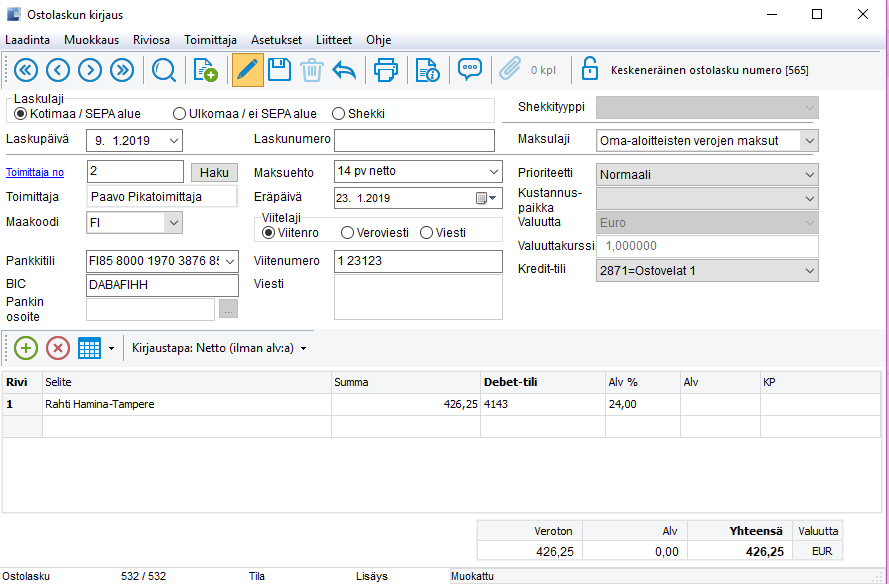889x584 pixels.
Task: Go to the first invoice record
Action: pos(26,69)
